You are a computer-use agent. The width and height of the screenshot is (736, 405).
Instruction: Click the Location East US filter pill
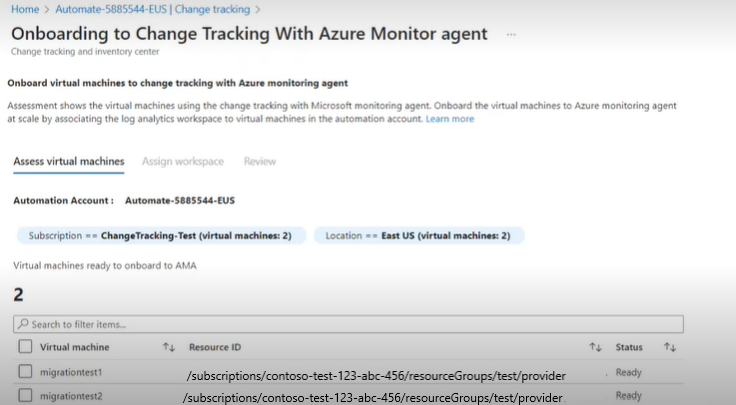point(419,235)
